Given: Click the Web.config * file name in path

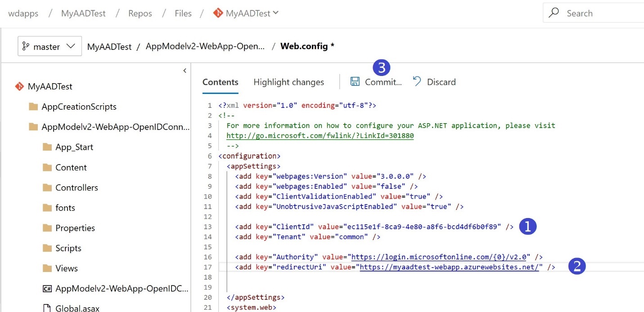Looking at the screenshot, I should pyautogui.click(x=307, y=46).
